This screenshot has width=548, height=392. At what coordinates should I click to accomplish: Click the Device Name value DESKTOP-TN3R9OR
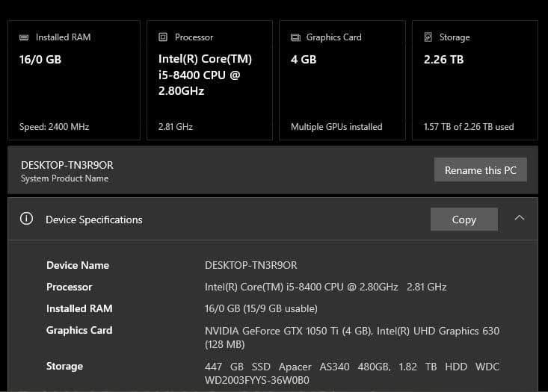[x=251, y=265]
